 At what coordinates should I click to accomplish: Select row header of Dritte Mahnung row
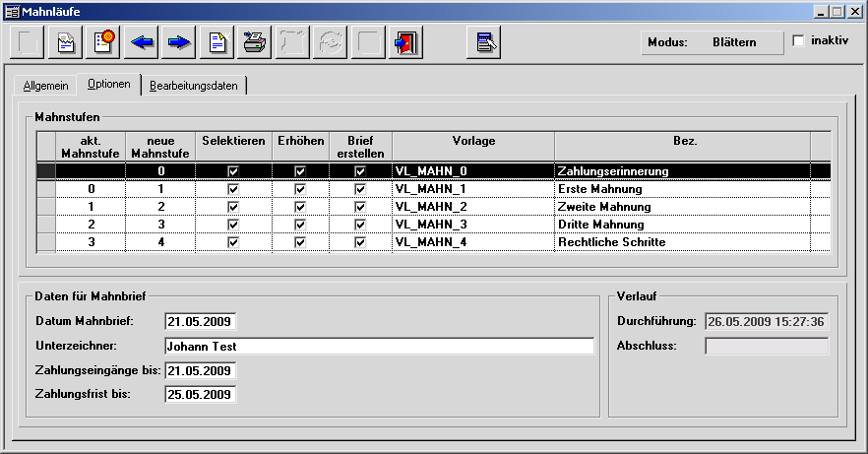[45, 225]
